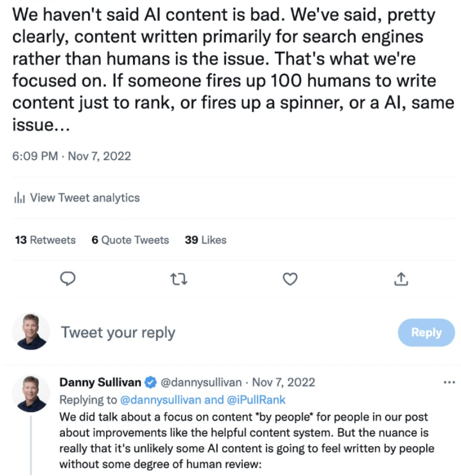
Task: Click the Reply button
Action: pos(426,332)
